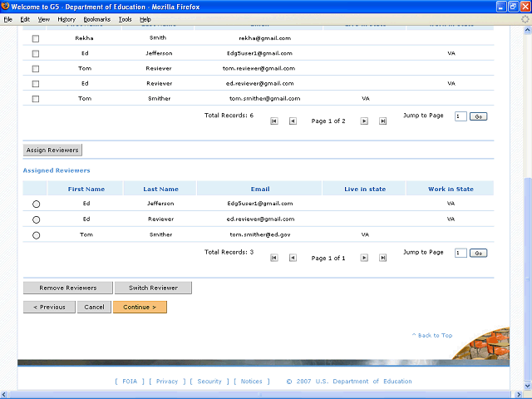532x399 pixels.
Task: Go to previous page in Assigned Reviewers table
Action: click(x=293, y=258)
